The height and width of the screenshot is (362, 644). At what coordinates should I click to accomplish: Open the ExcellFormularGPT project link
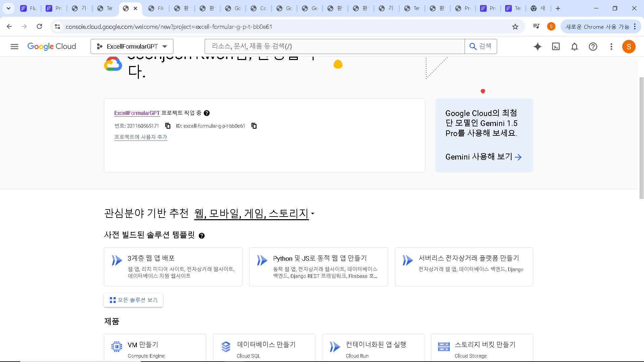tap(137, 113)
